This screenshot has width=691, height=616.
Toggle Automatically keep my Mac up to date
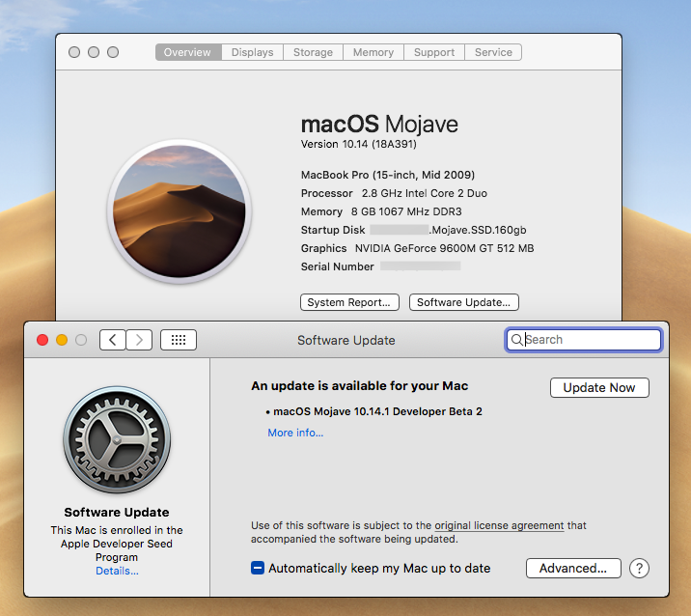pyautogui.click(x=258, y=568)
